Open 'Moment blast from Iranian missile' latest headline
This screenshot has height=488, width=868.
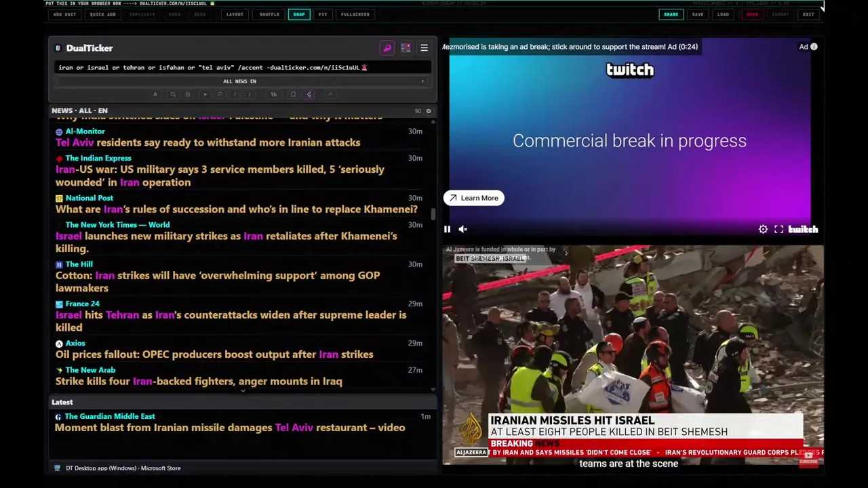pos(230,428)
